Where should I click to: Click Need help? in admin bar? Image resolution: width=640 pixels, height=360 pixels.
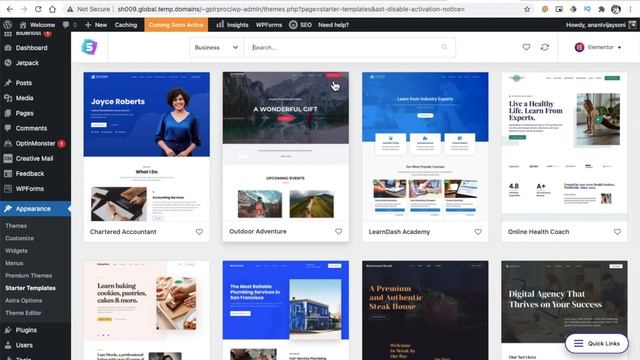point(333,25)
